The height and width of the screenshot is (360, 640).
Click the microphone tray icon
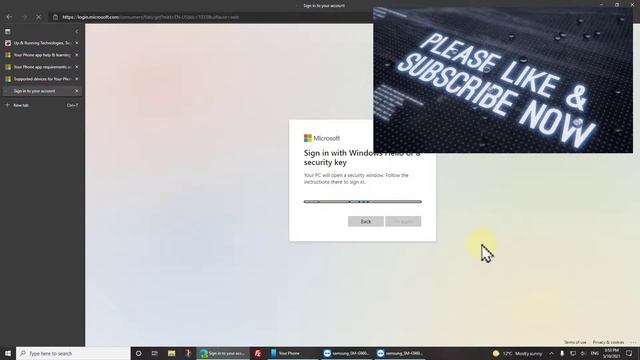pos(562,353)
